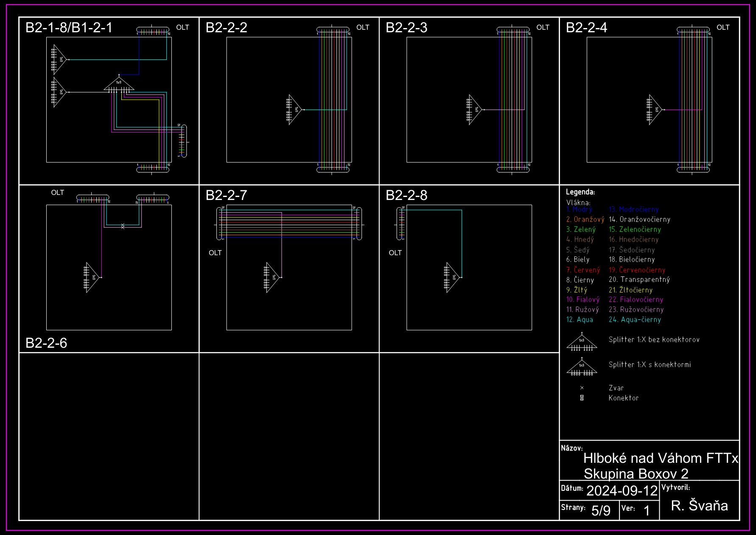Select the splitter triangle in box B2-2-3
756x535 pixels.
coord(475,110)
